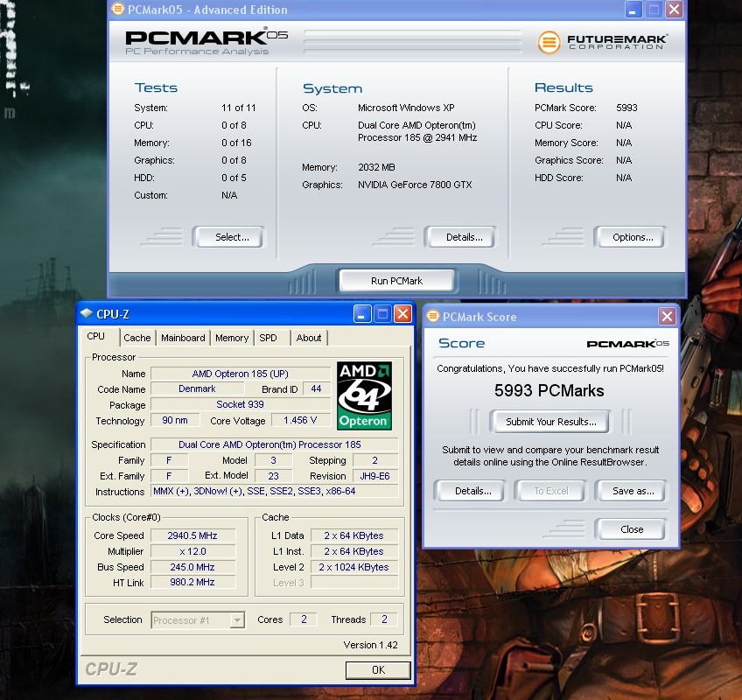Close the CPU-Z window
Screen dimensions: 742x700
[x=402, y=314]
